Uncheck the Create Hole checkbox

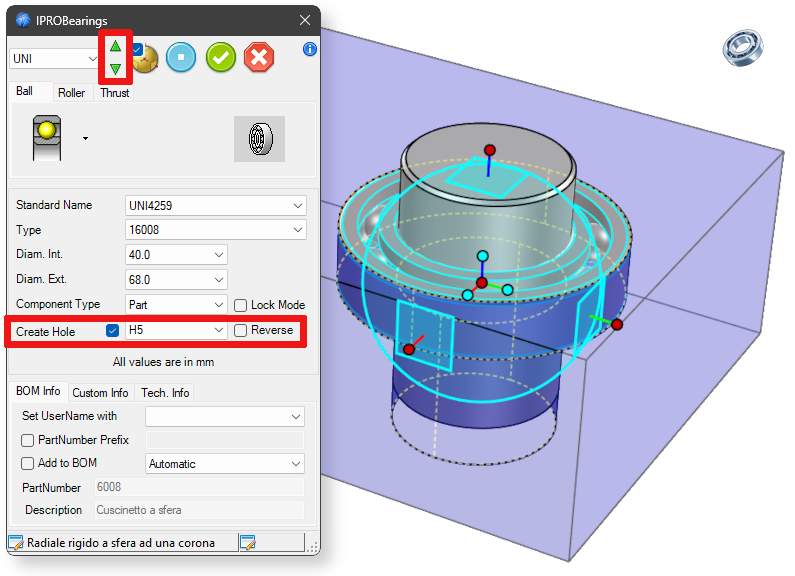pos(113,331)
